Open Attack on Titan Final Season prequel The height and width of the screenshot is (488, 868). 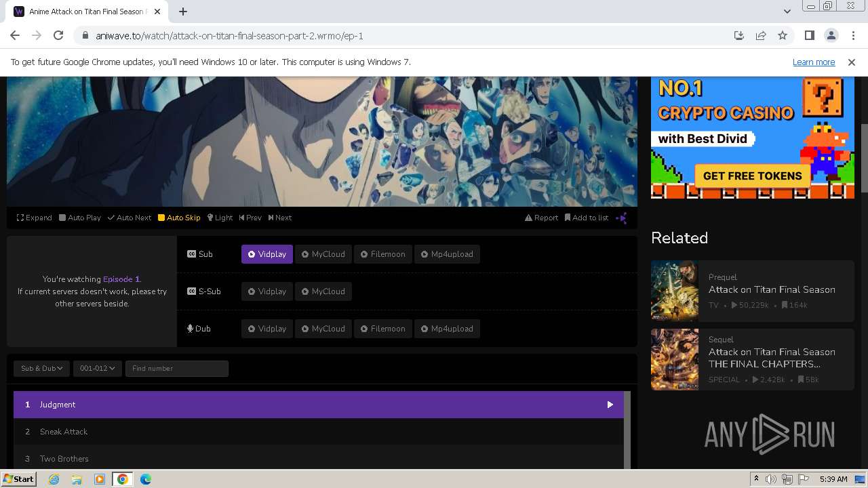(772, 289)
